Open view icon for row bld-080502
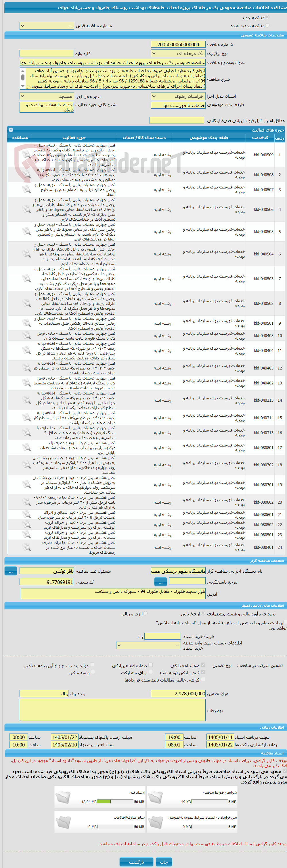 [x=26, y=525]
